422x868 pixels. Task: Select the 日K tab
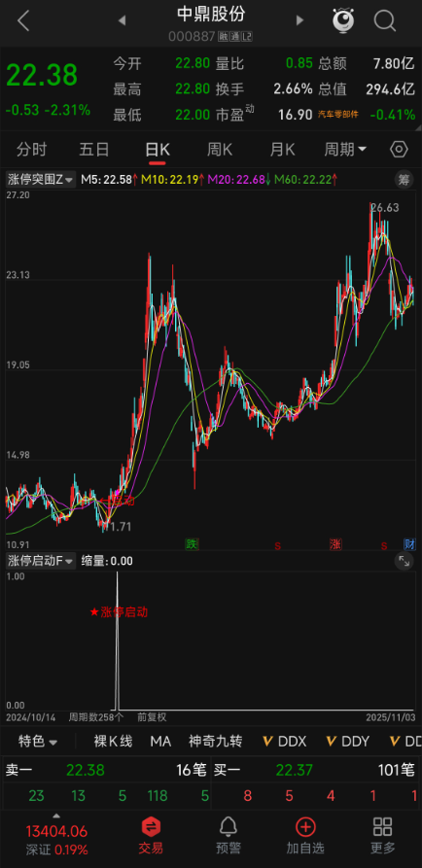(x=158, y=150)
